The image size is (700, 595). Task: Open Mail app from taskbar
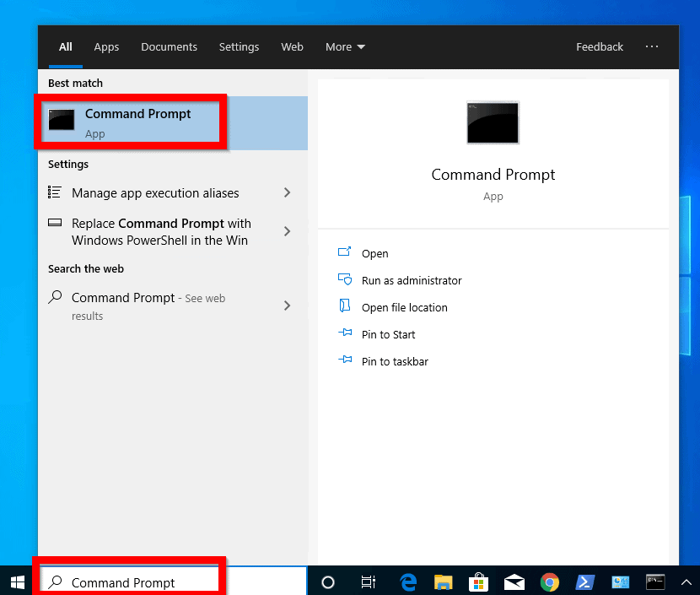[514, 582]
